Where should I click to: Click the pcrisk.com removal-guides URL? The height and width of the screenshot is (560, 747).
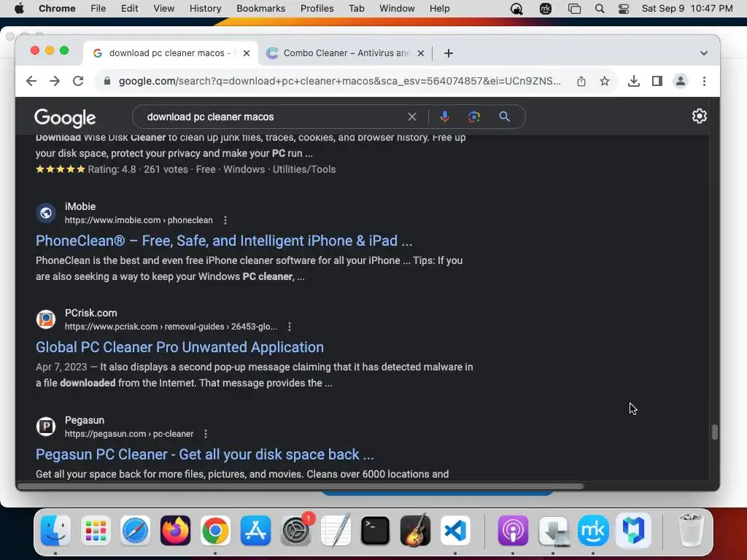tap(171, 327)
